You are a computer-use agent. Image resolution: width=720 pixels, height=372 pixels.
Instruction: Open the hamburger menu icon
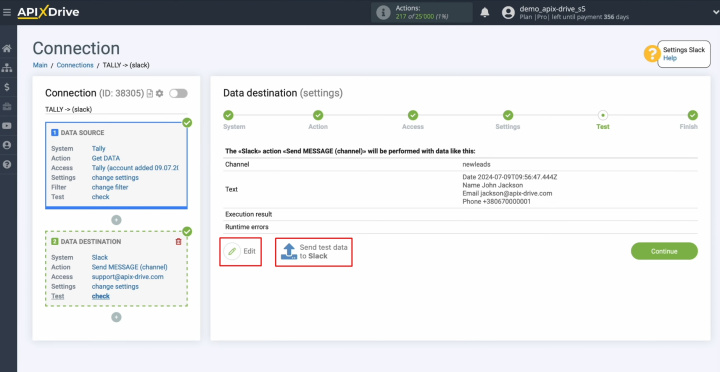(x=6, y=12)
